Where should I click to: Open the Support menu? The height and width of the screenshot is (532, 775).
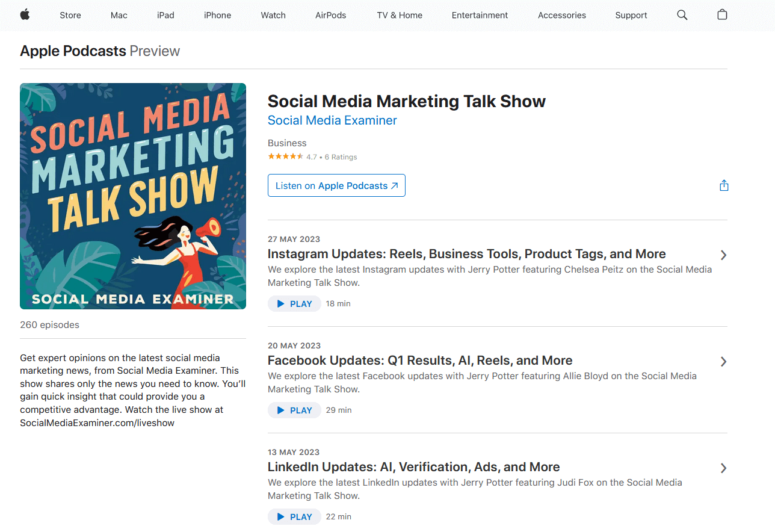click(x=631, y=16)
